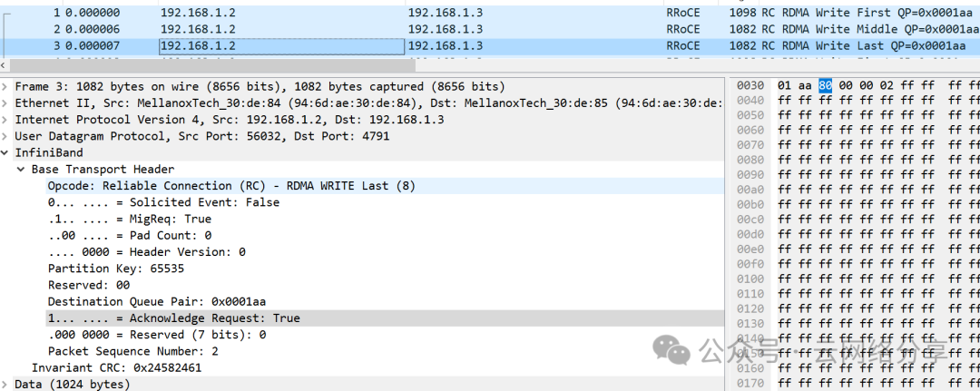Click the packet list horizontal scrollbar thumb
The height and width of the screenshot is (391, 980).
click(212, 65)
